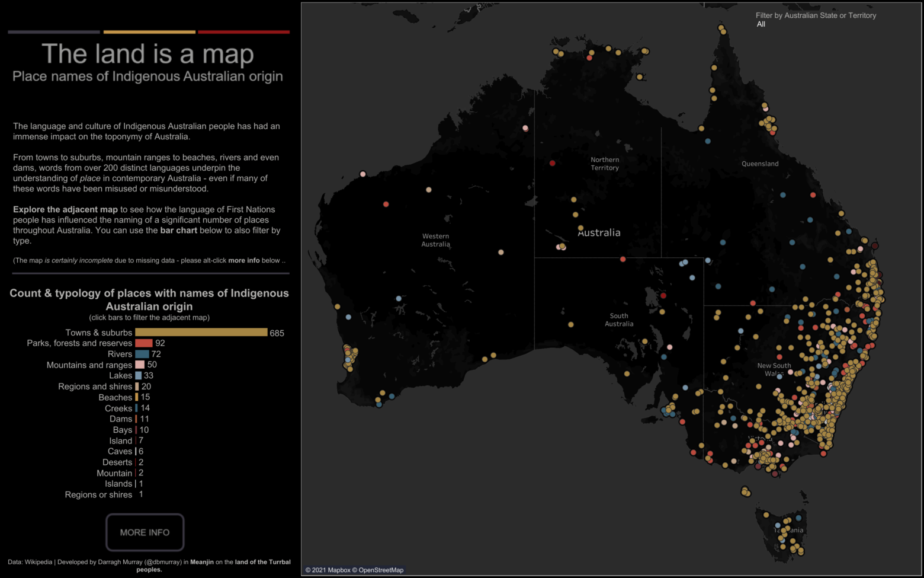Viewport: 924px width, 578px height.
Task: Click the Rivers bar in the chart
Action: tap(142, 354)
